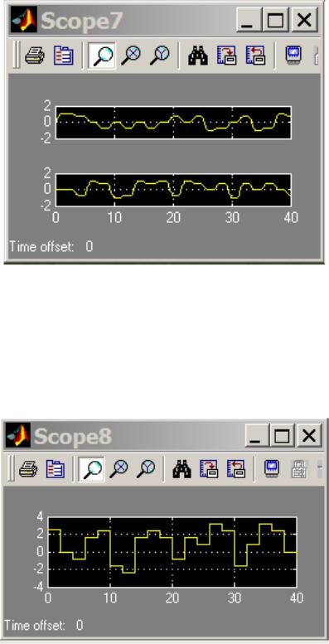Toggle floating scope icon in Scope8
This screenshot has height=644, width=329.
272,468
